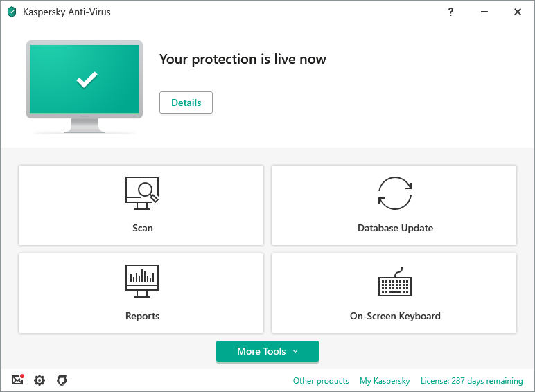This screenshot has width=535, height=392.
Task: Click the chevron on More Tools
Action: (x=295, y=351)
